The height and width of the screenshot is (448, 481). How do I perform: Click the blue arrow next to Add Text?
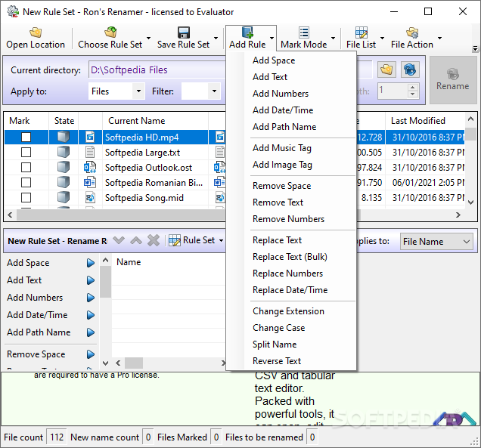pyautogui.click(x=91, y=280)
